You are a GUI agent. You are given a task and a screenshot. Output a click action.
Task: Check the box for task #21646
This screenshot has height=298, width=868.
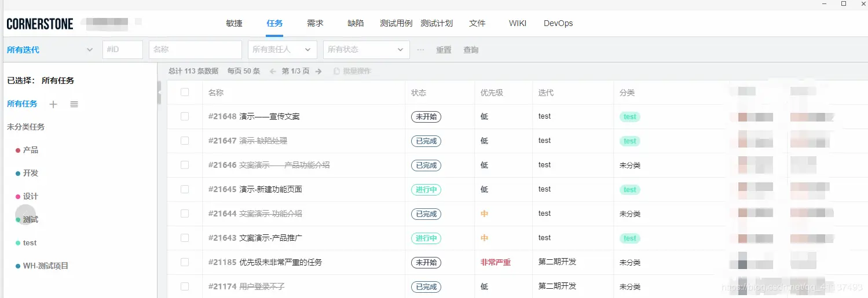coord(185,165)
